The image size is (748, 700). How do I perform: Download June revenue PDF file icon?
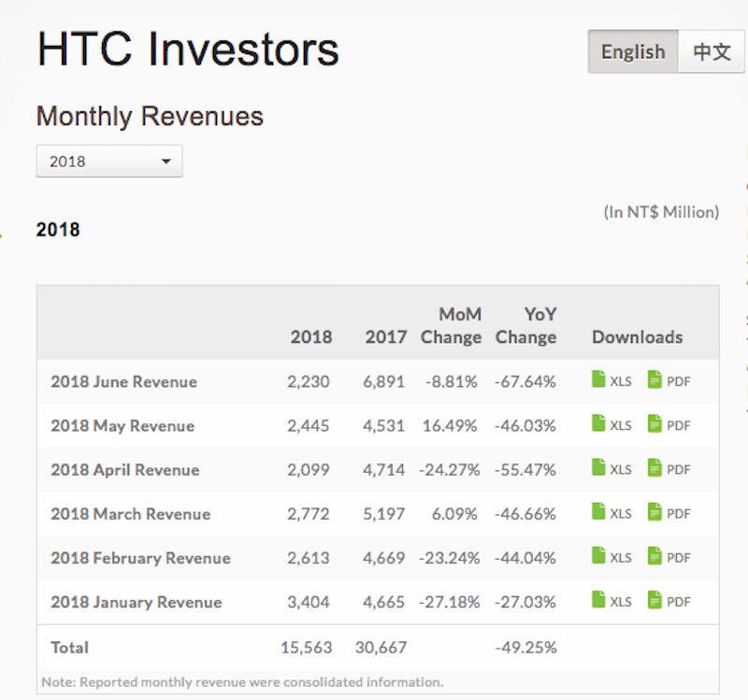pyautogui.click(x=654, y=379)
